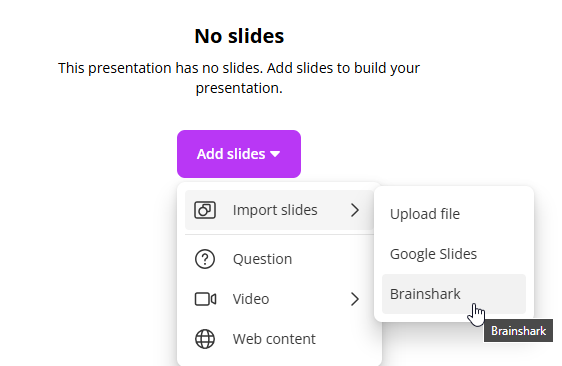Select the Brainshark import option

454,294
